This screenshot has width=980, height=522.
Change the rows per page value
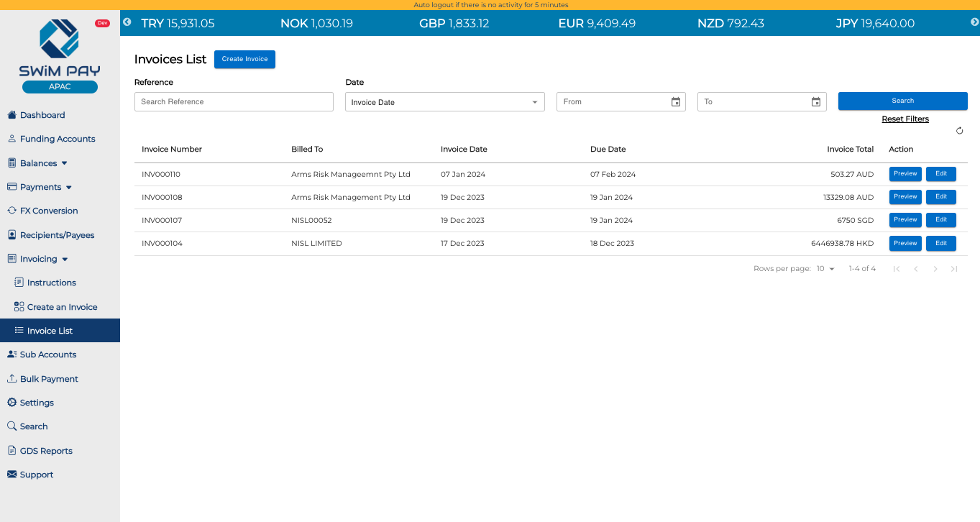point(825,268)
